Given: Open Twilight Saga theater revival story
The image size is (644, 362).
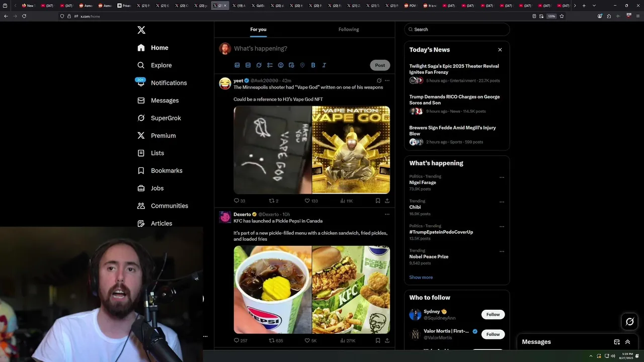Looking at the screenshot, I should coord(457,73).
